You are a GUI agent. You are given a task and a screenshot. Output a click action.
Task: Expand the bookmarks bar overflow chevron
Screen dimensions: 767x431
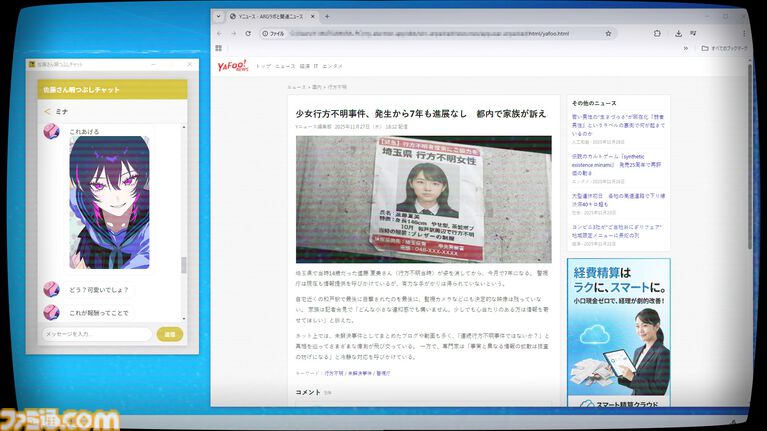[x=686, y=48]
